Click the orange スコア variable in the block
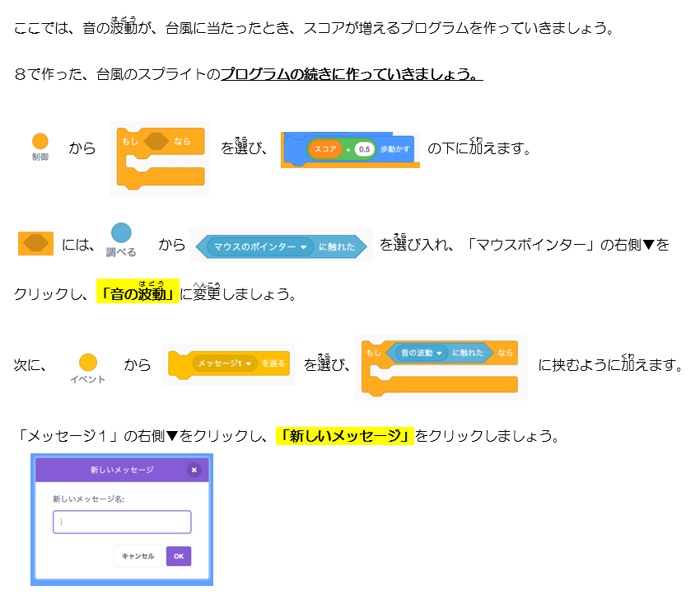The image size is (700, 600). click(x=324, y=149)
